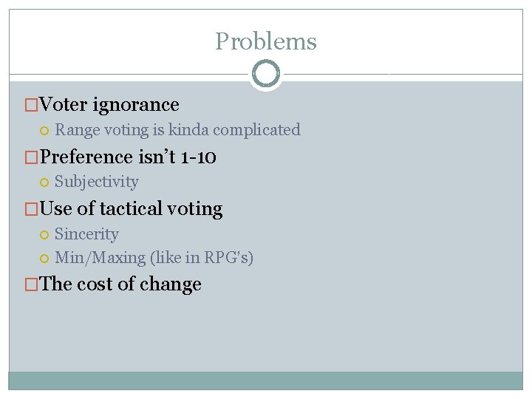Click the round bullet beside Min/Maxing line

click(x=44, y=259)
